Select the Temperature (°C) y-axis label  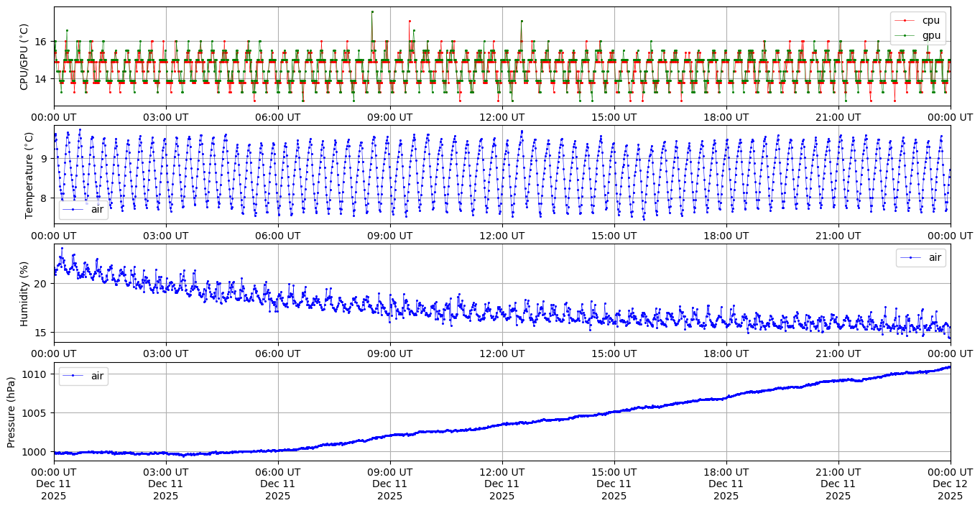click(29, 175)
